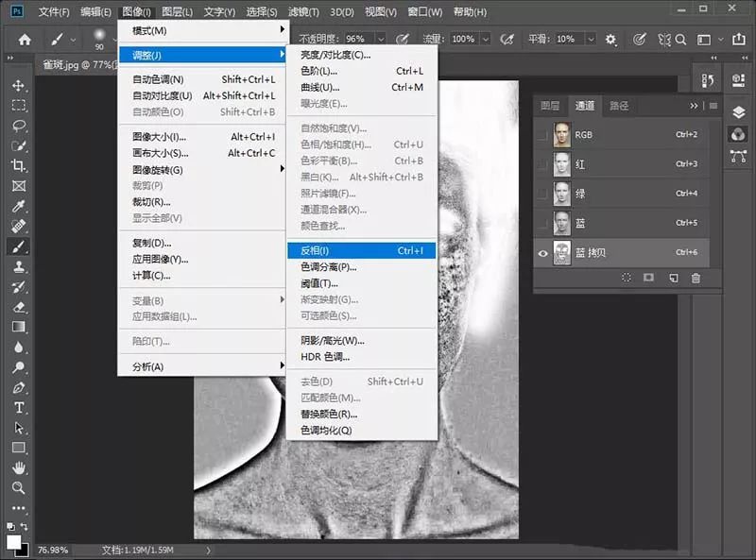Switch to the 路径 tab
Screen dimensions: 756x560
point(617,107)
